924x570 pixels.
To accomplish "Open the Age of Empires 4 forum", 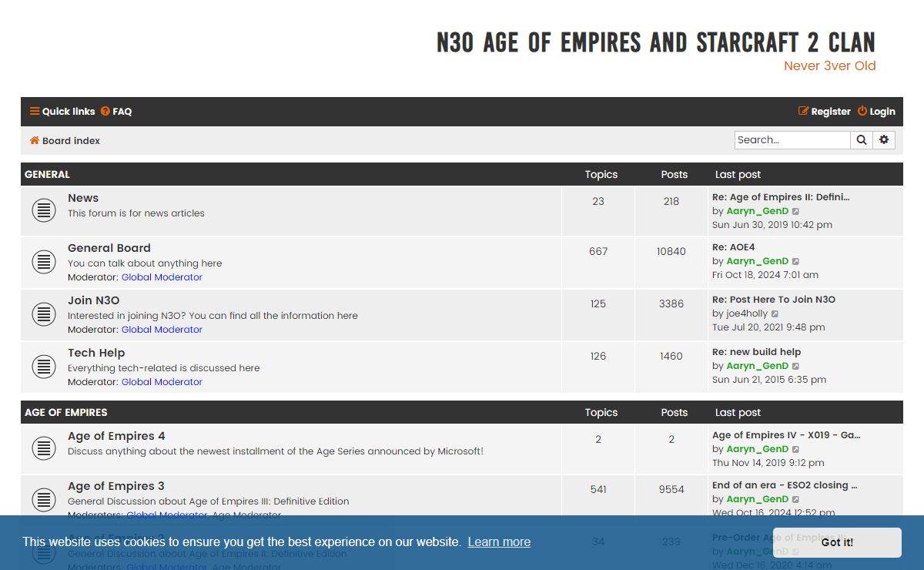I will (x=116, y=436).
